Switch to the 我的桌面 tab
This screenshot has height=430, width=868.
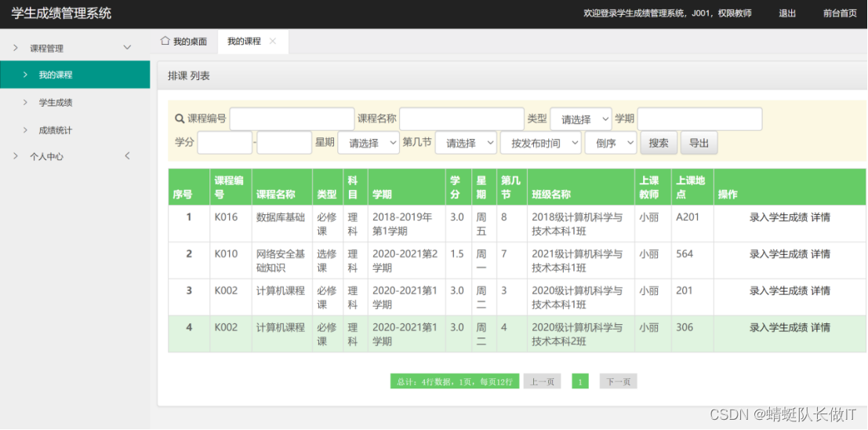click(x=190, y=42)
